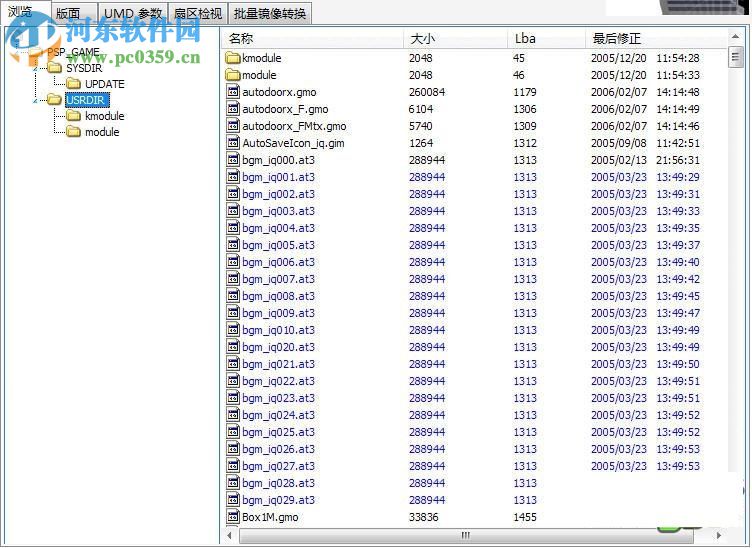752x548 pixels.
Task: Select the UPDATE folder icon in tree
Action: 73,84
